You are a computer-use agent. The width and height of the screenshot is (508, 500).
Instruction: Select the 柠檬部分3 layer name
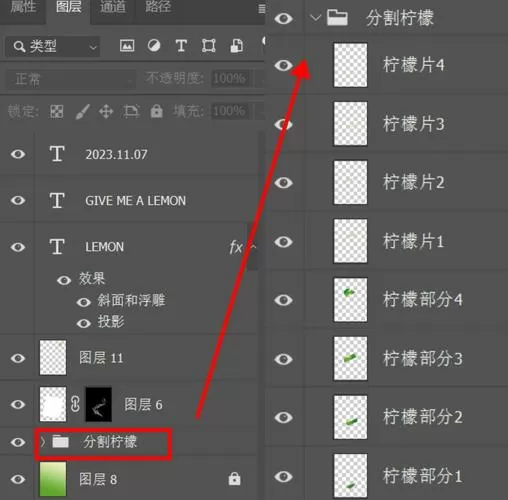(x=423, y=359)
